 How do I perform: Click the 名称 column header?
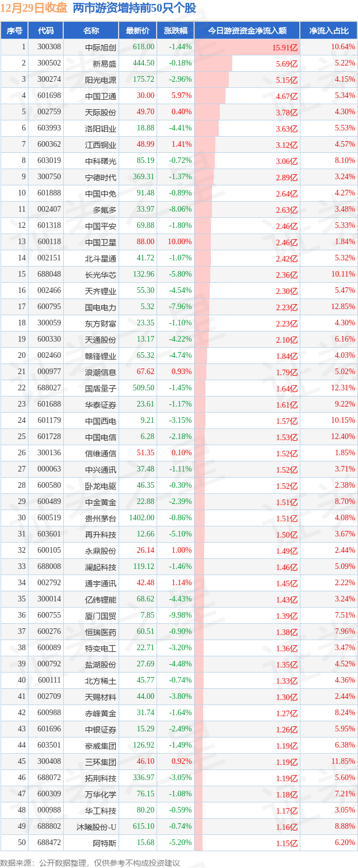pos(91,30)
